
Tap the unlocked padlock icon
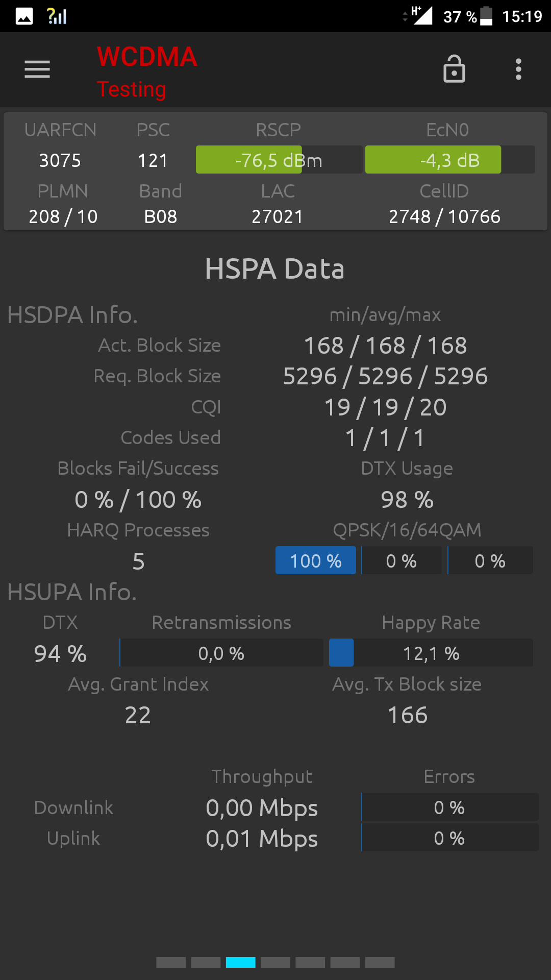[x=454, y=69]
